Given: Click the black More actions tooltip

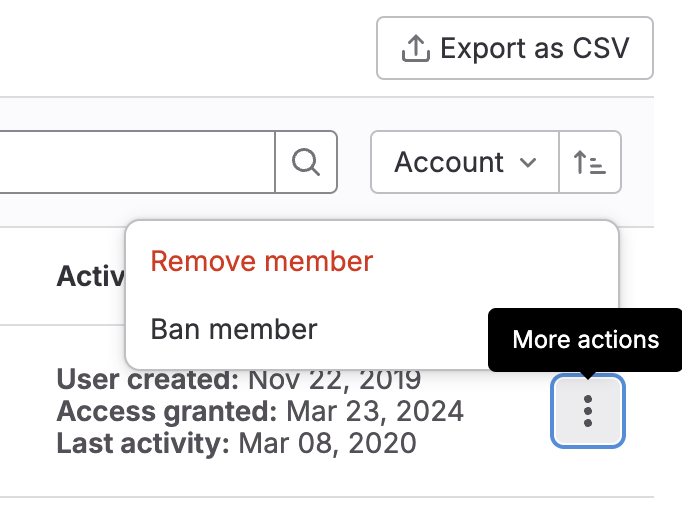Looking at the screenshot, I should [585, 340].
